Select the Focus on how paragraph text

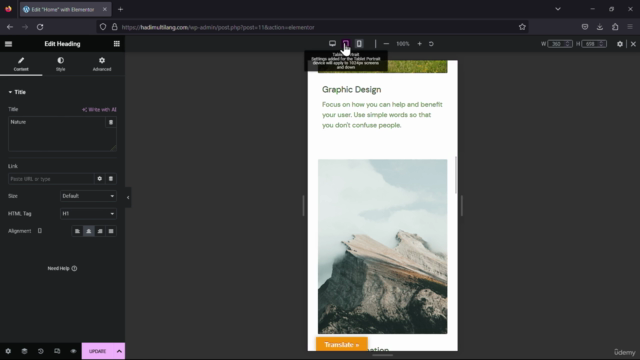coord(382,115)
